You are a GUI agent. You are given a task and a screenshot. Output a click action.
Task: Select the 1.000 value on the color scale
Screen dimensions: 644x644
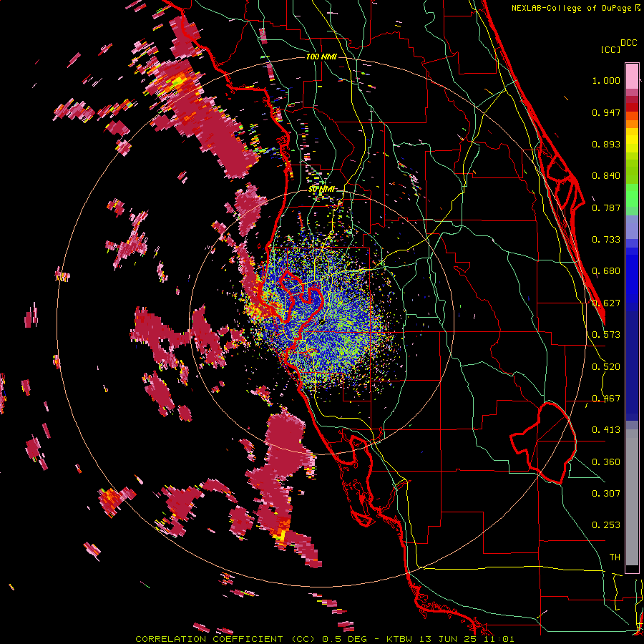[606, 80]
